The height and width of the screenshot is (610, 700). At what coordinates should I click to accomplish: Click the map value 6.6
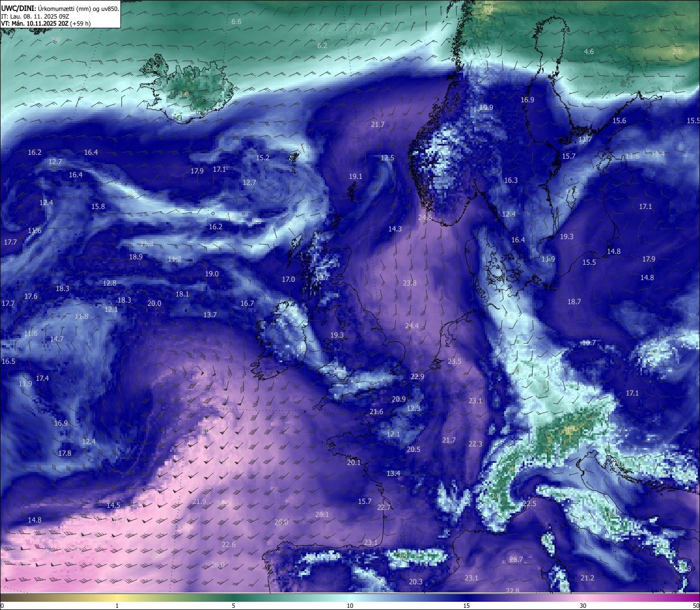coord(236,22)
